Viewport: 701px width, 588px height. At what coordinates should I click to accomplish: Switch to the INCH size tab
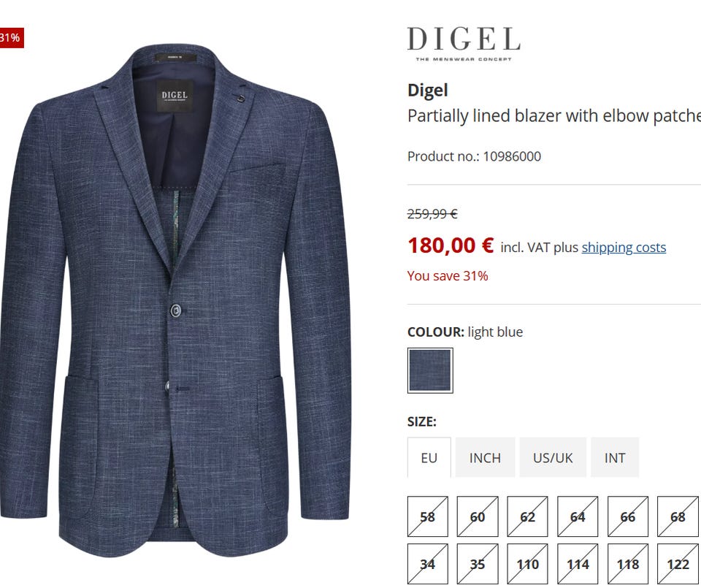click(485, 458)
